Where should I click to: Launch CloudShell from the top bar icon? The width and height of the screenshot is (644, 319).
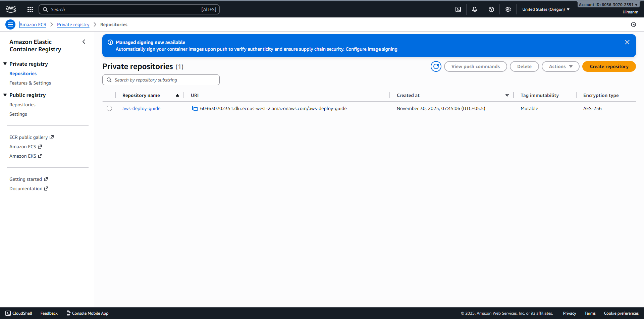tap(458, 9)
